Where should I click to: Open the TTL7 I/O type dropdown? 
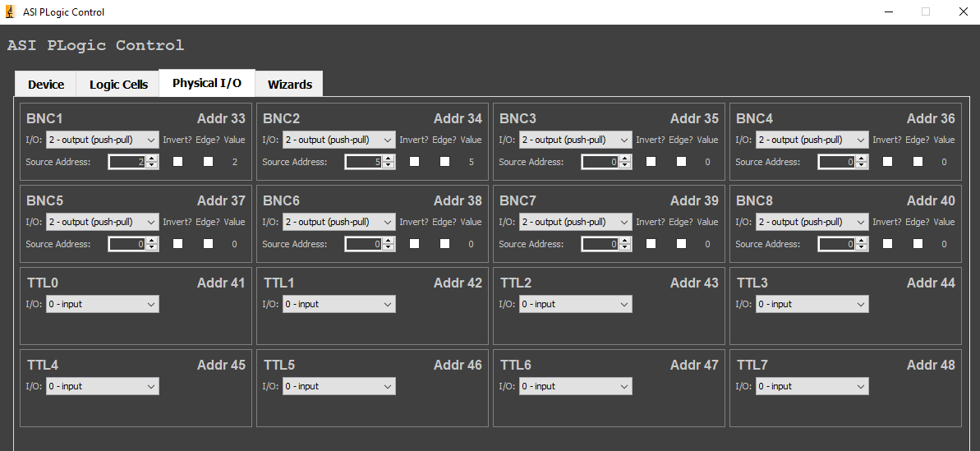point(812,386)
